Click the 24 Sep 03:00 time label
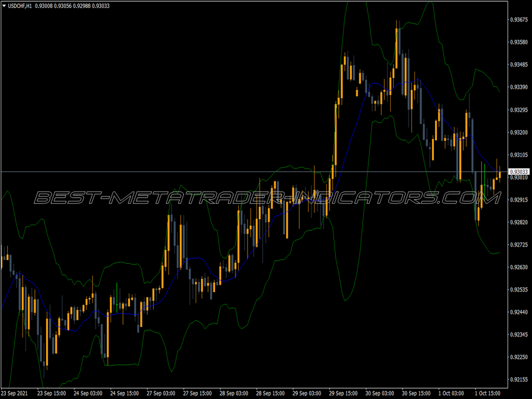This screenshot has height=399, width=532. coord(88,393)
